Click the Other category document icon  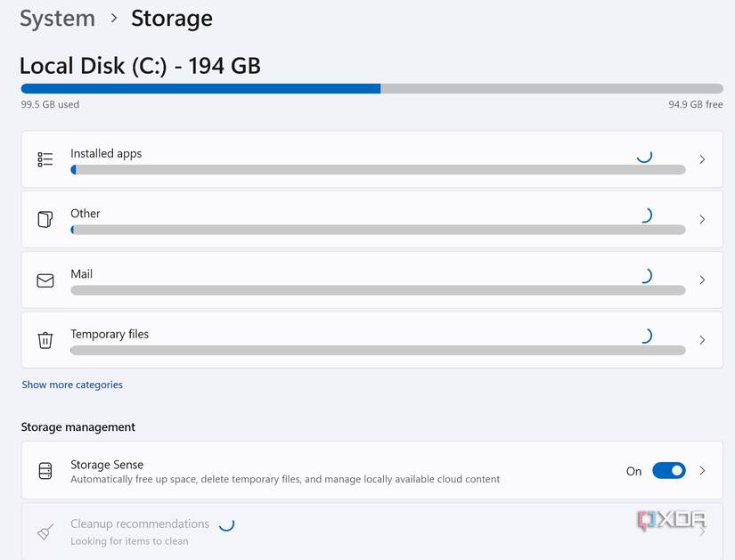45,219
